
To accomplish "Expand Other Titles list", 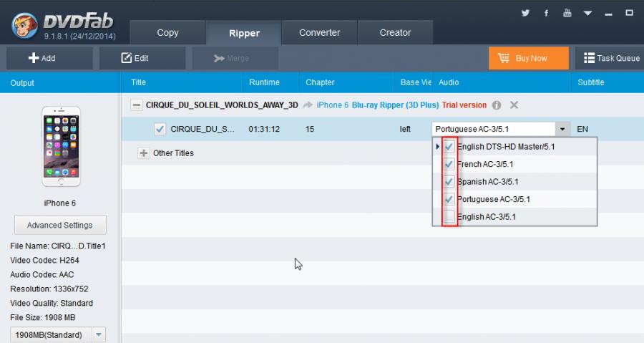I will (x=143, y=153).
